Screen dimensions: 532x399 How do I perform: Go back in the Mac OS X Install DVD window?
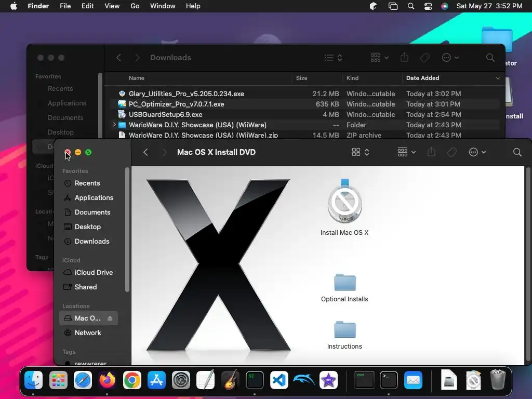[x=145, y=152]
